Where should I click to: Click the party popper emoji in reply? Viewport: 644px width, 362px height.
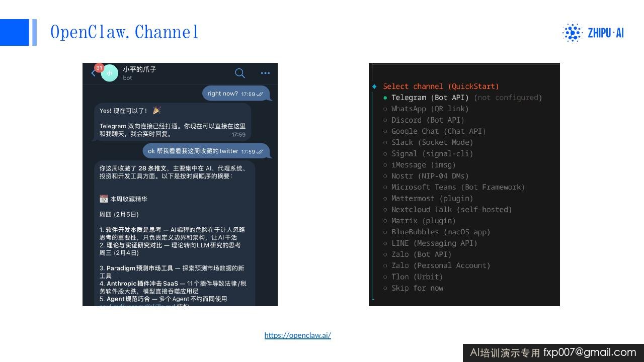[x=156, y=110]
